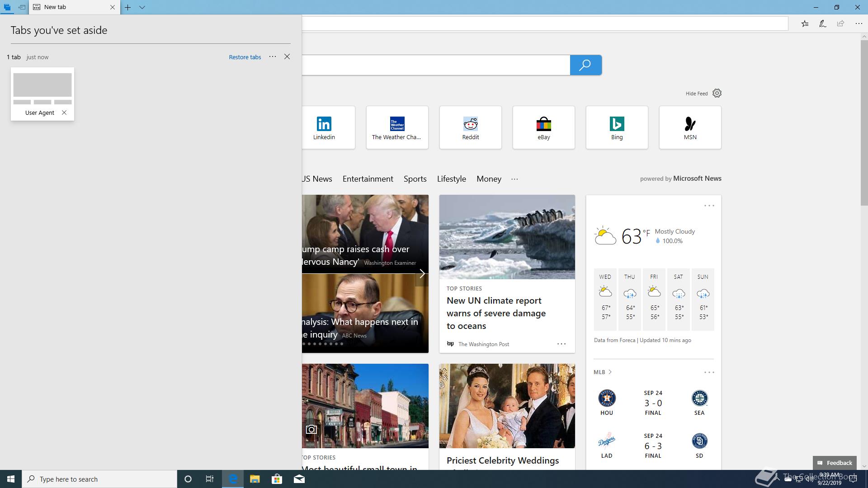The width and height of the screenshot is (868, 488).
Task: Open the Reddit top site tile
Action: [x=470, y=127]
